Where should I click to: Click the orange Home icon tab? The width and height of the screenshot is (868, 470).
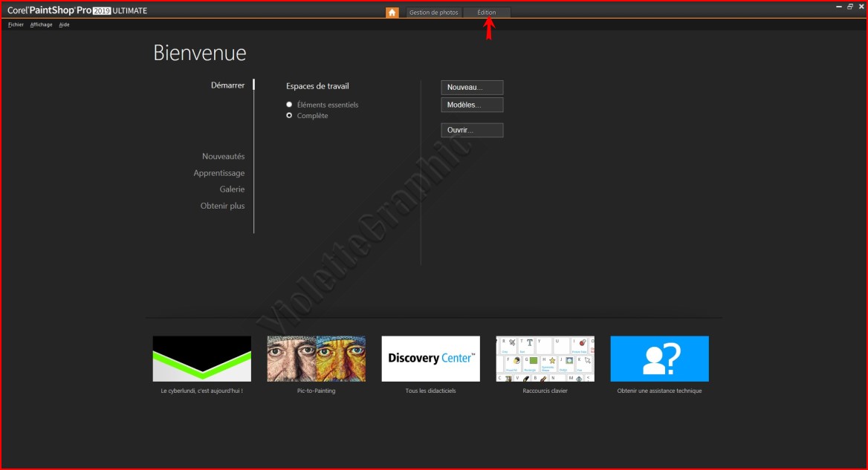pos(392,13)
